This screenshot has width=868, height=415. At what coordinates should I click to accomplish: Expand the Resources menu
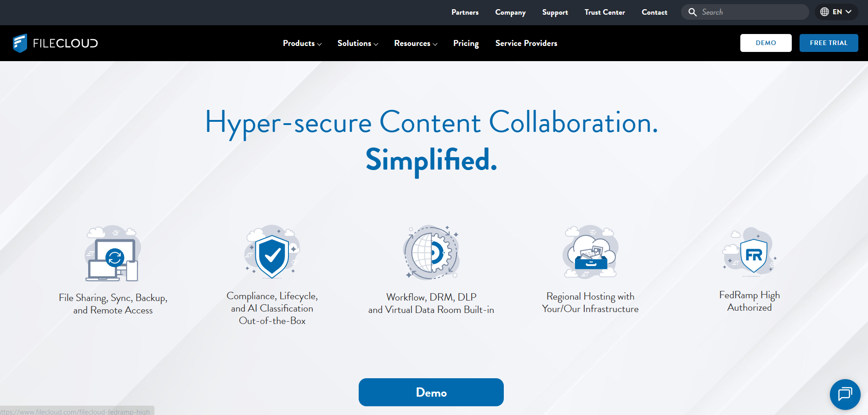pyautogui.click(x=416, y=43)
